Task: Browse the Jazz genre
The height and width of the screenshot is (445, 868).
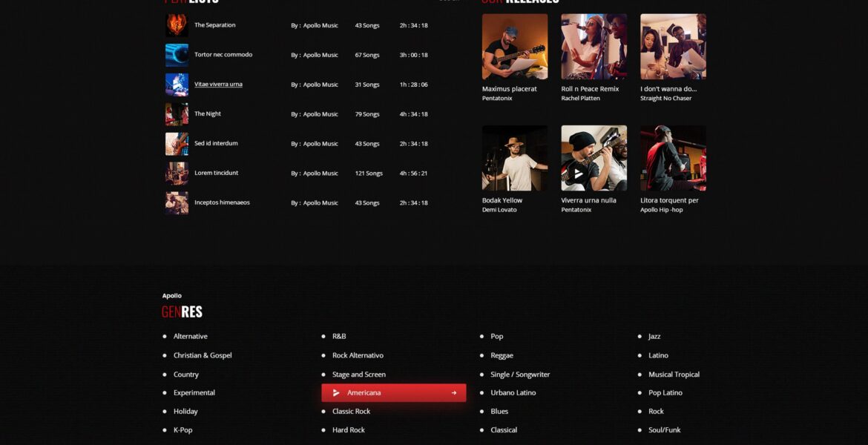Action: coord(654,337)
